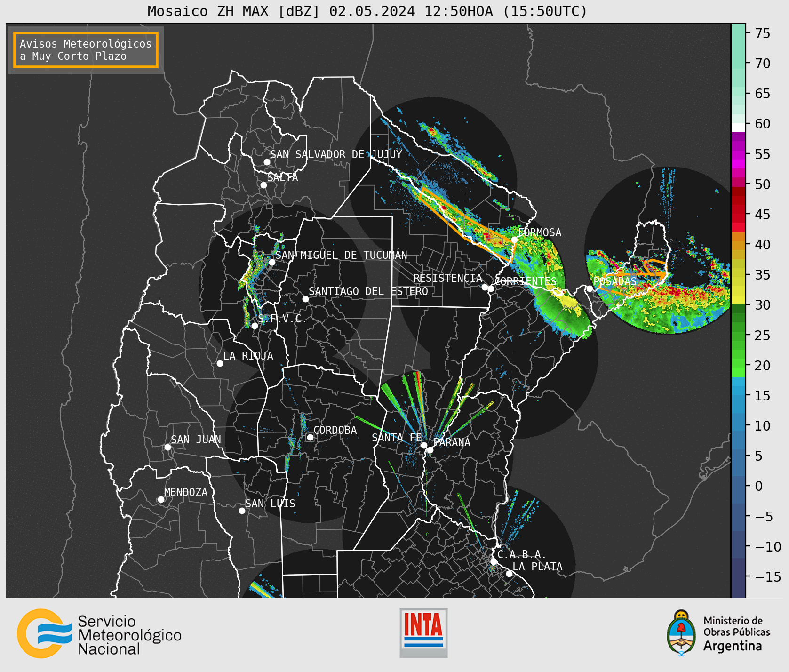789x672 pixels.
Task: Click the white 60 dBZ color on the scale
Action: point(738,128)
